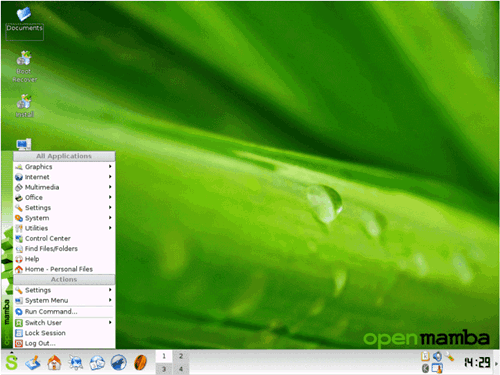
Task: Expand the System submenu arrow
Action: coord(110,218)
